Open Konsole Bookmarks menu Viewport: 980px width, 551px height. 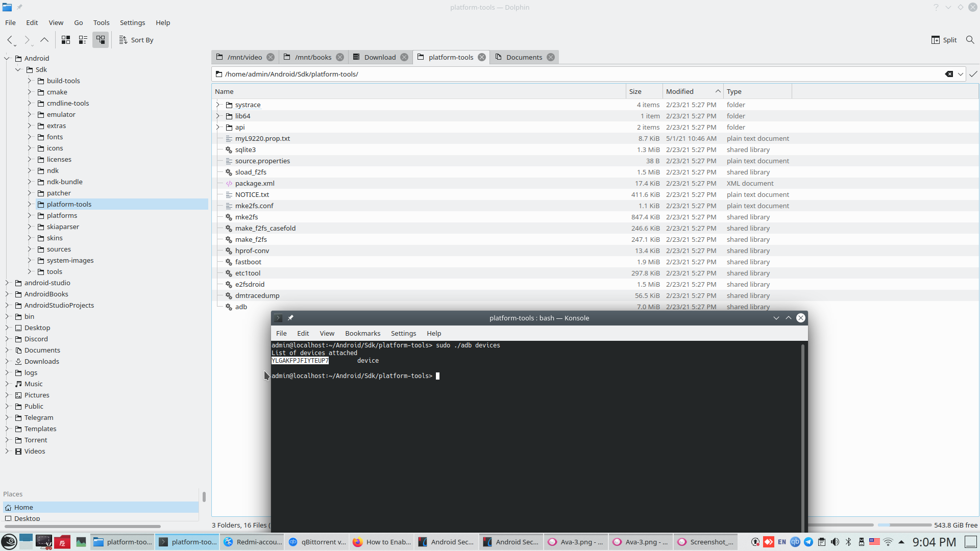[362, 333]
